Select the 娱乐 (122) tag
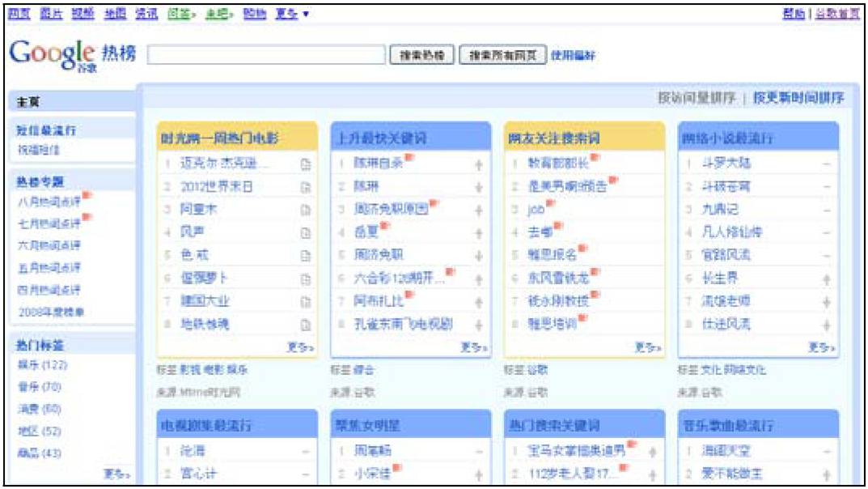 42,365
